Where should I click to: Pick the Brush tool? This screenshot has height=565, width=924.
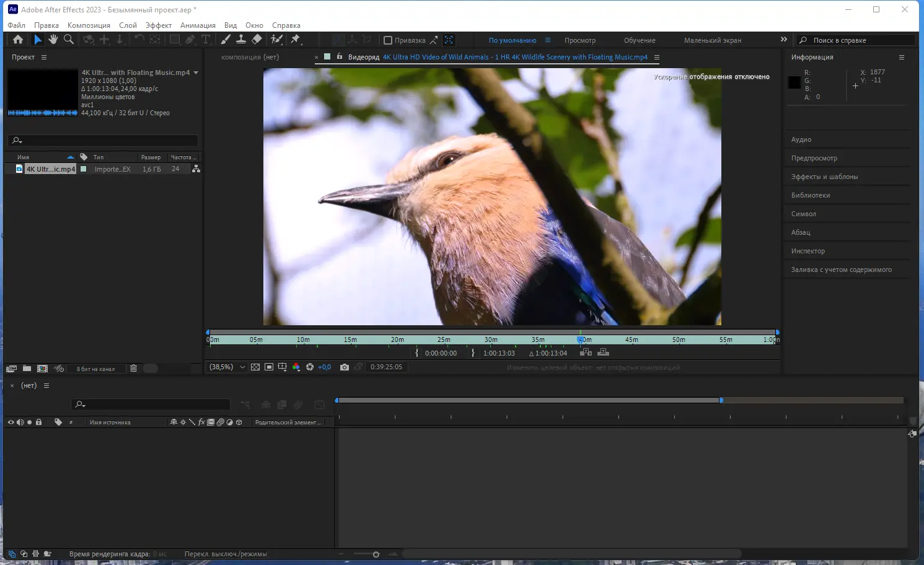[x=226, y=40]
